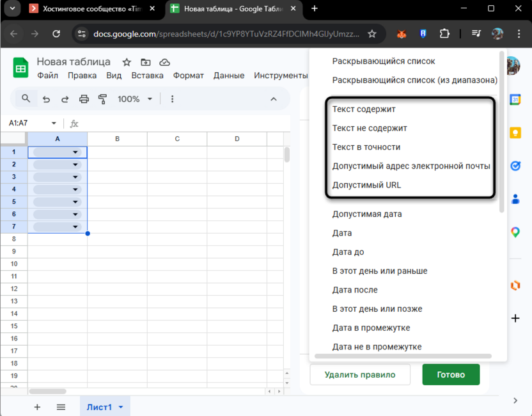Click the Готово button
Screen dimensions: 532x416
450,374
